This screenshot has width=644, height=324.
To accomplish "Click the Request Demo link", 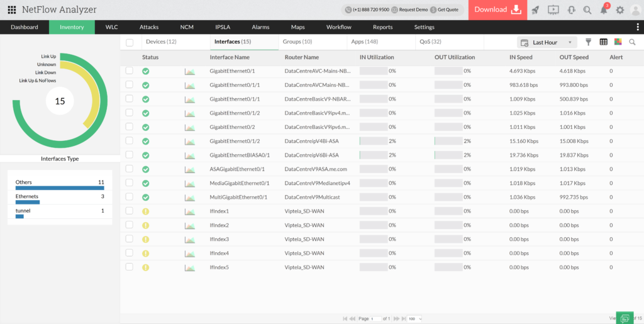I will click(413, 10).
